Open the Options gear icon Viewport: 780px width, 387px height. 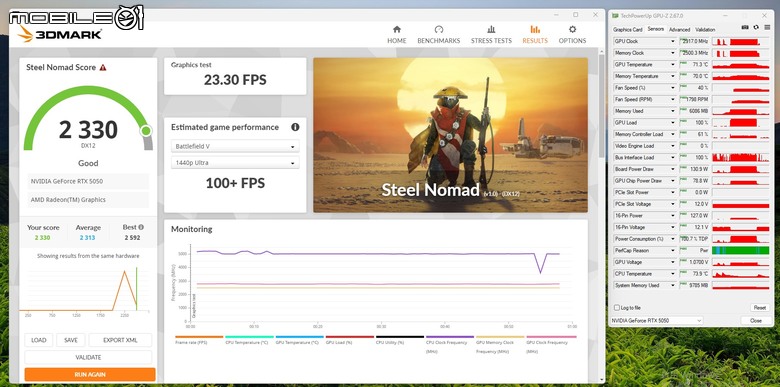click(x=572, y=29)
